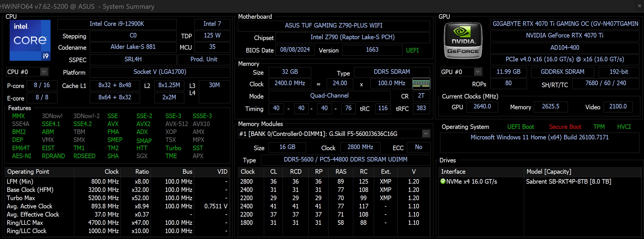
Task: Click the Intel Core i9 logo
Action: (x=30, y=40)
